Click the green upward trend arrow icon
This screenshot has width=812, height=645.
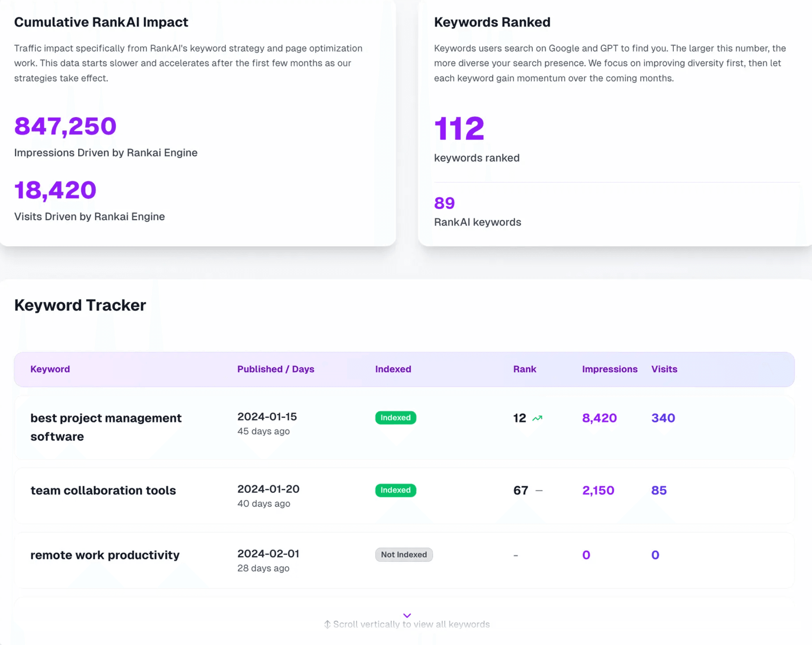click(x=537, y=418)
